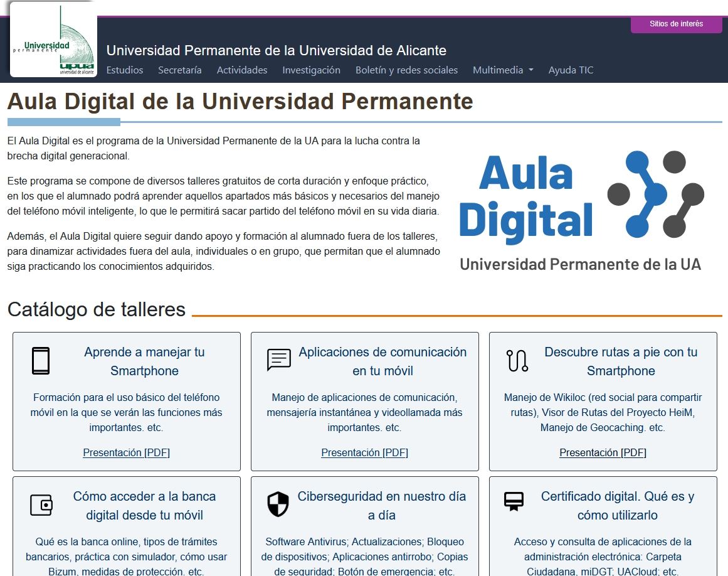
Task: Click the Catálogo de talleres heading
Action: click(97, 309)
